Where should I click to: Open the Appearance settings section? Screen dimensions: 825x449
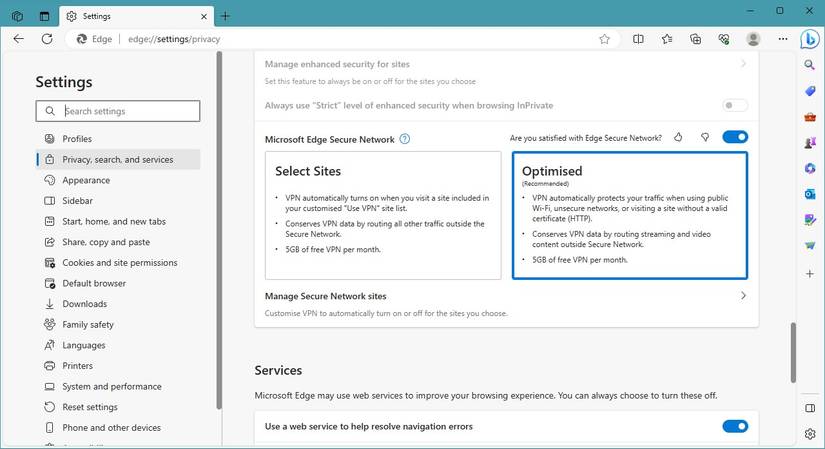(86, 180)
